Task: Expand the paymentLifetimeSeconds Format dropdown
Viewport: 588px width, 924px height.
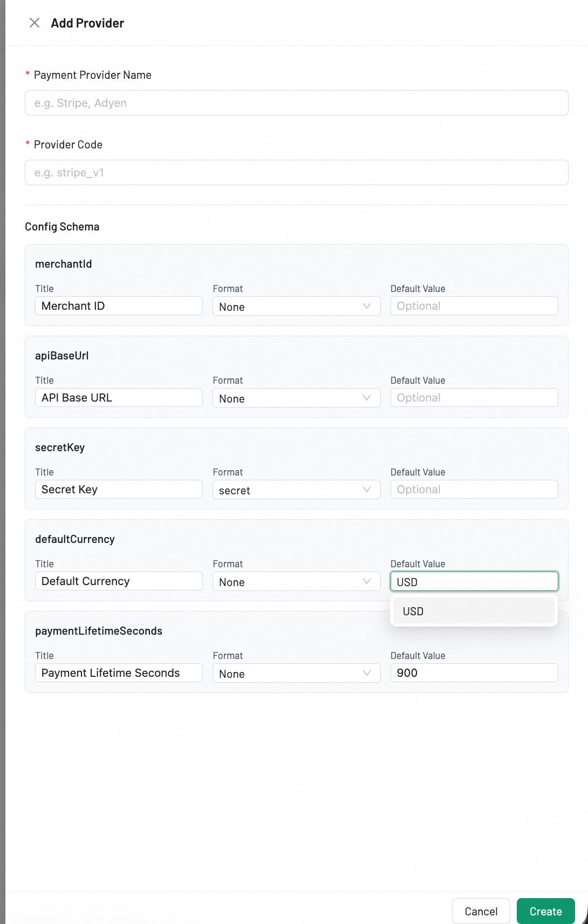Action: [x=296, y=673]
